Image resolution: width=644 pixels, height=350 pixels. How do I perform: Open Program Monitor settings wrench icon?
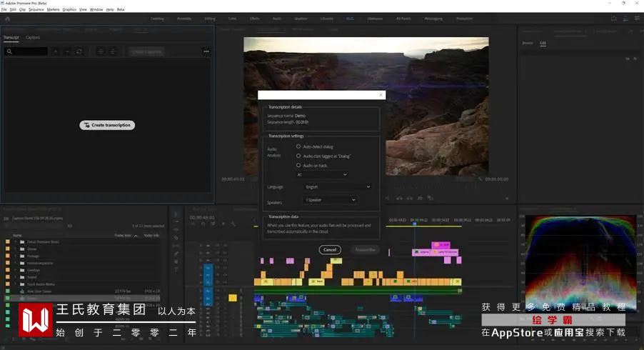(x=480, y=179)
